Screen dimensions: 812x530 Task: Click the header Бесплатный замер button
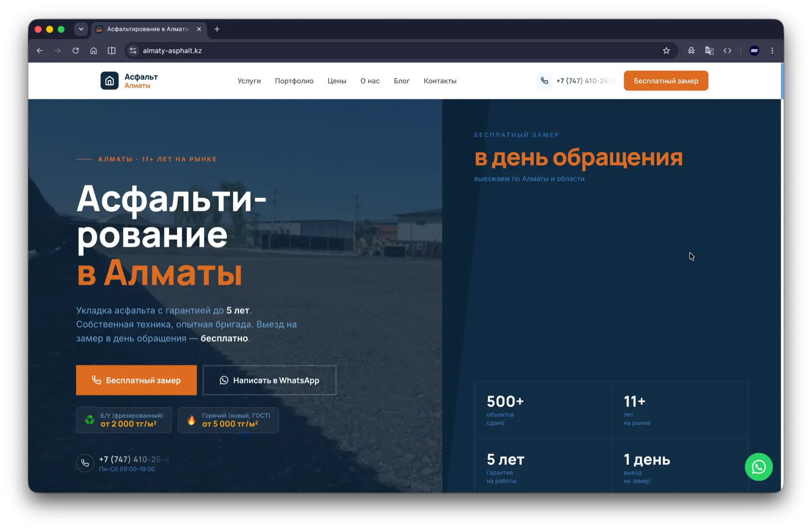(x=666, y=81)
